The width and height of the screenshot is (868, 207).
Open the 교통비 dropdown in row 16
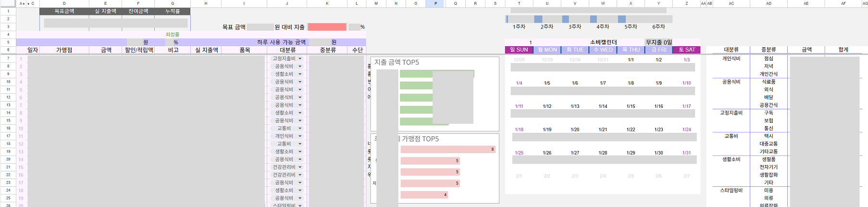click(300, 129)
